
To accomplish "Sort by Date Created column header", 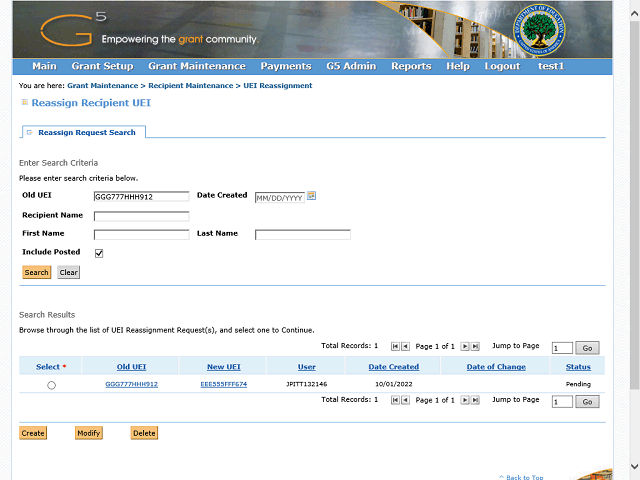I will coord(394,367).
